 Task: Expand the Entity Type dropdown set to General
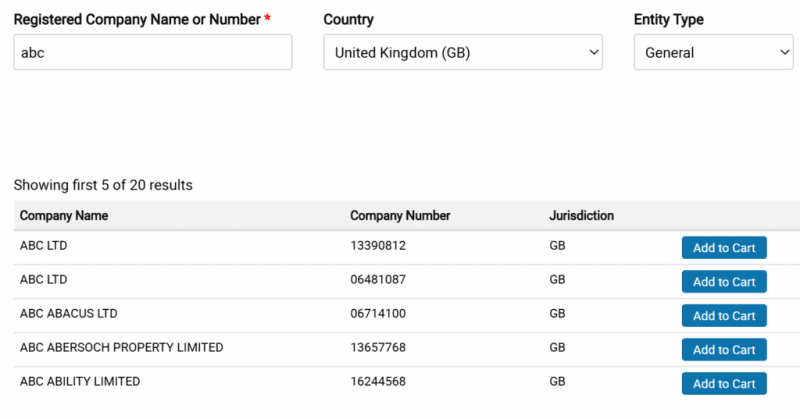713,52
